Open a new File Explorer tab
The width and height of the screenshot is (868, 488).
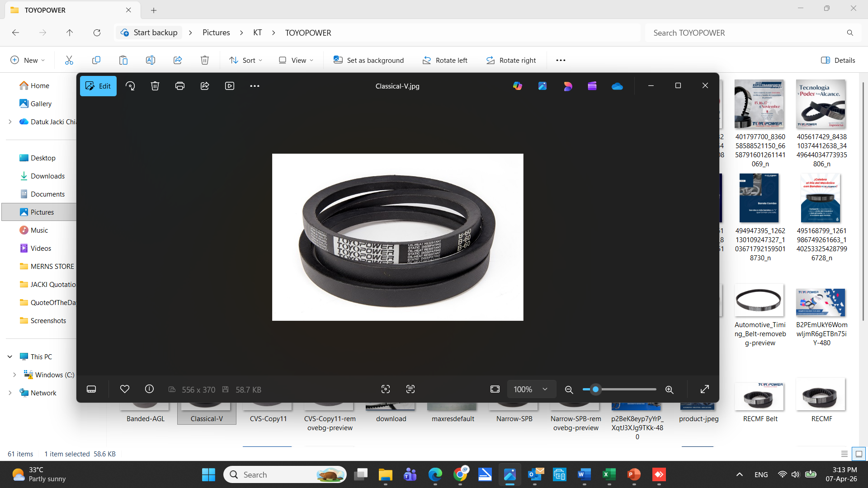pyautogui.click(x=154, y=10)
